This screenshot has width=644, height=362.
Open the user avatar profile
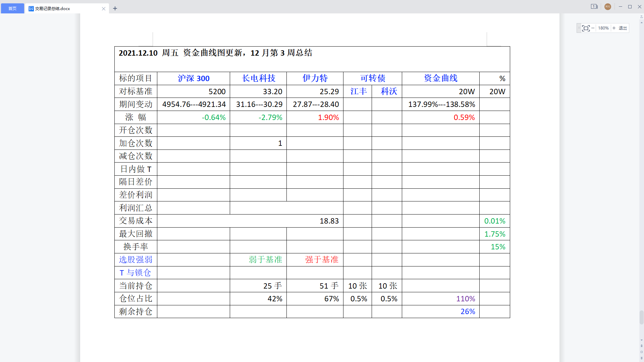pyautogui.click(x=608, y=7)
